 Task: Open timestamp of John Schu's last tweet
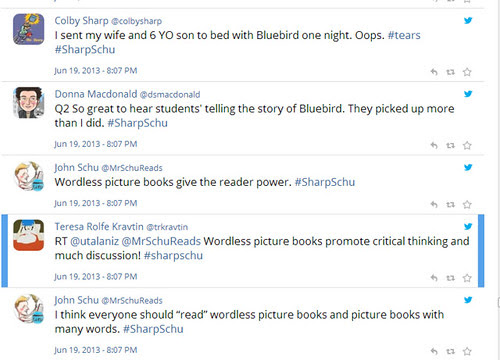click(96, 350)
